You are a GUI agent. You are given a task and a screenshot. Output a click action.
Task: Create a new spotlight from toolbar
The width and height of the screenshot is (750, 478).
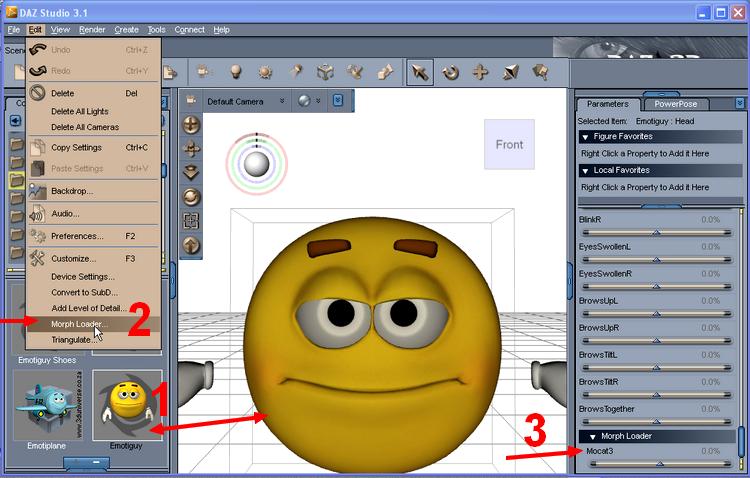296,72
